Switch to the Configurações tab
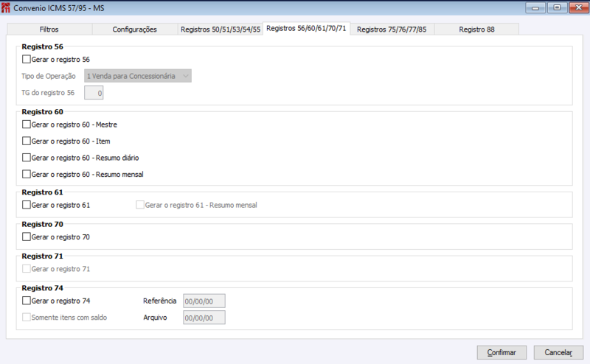Viewport: 590px width, 364px height. 135,29
